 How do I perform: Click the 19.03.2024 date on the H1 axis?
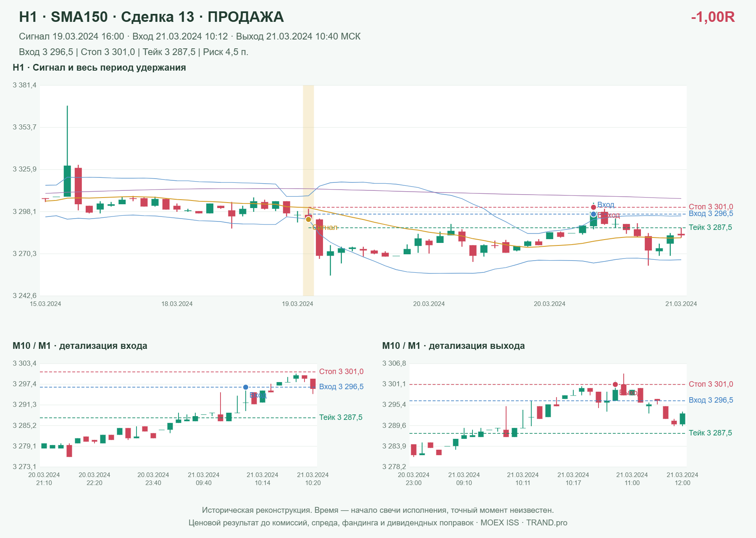(297, 304)
